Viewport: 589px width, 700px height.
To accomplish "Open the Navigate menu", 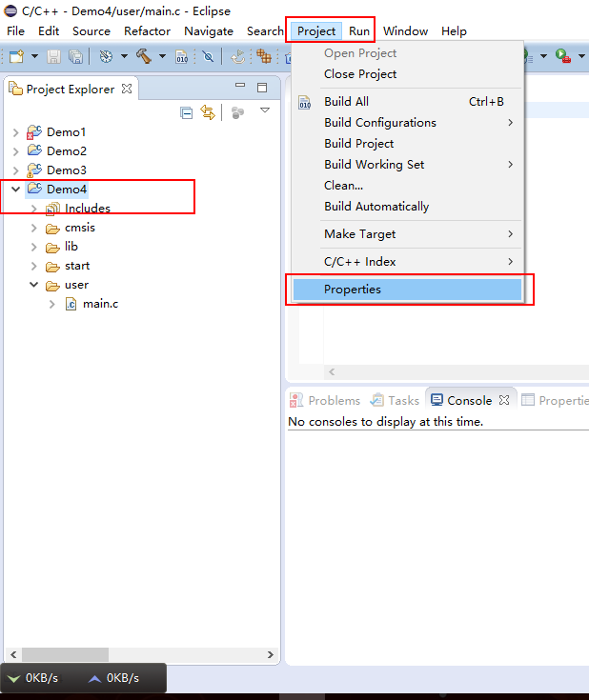I will click(209, 31).
